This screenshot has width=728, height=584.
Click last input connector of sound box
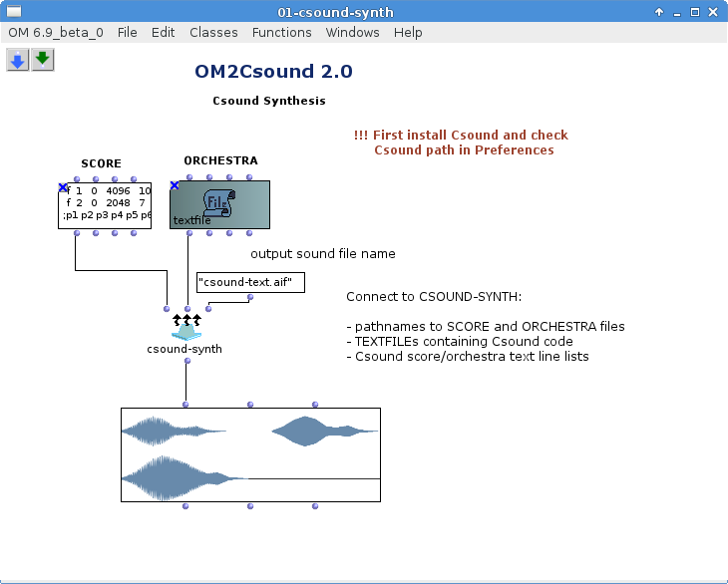(x=315, y=405)
